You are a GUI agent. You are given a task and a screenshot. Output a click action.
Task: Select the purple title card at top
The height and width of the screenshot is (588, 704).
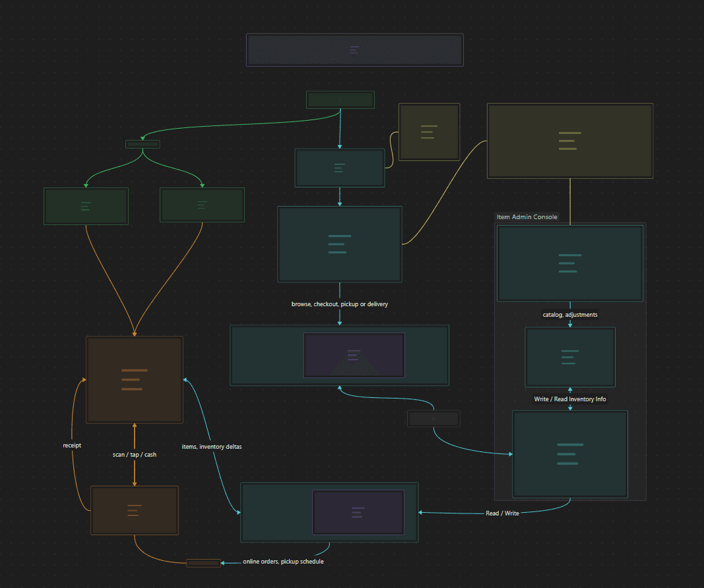(x=354, y=50)
